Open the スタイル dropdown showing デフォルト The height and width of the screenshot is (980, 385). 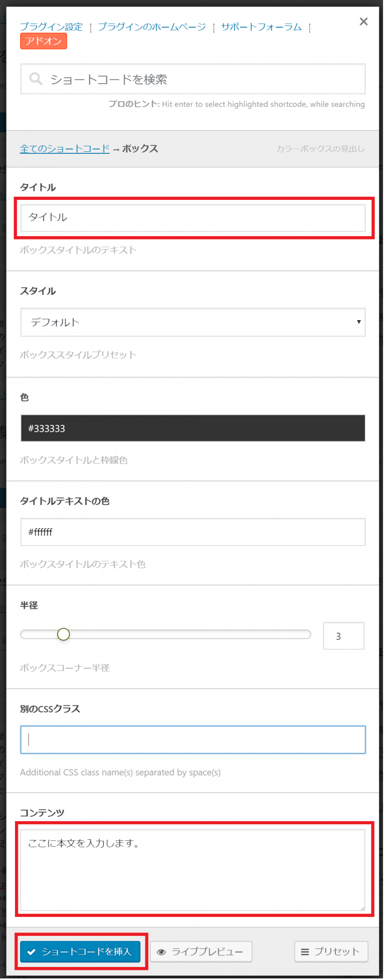coord(192,323)
